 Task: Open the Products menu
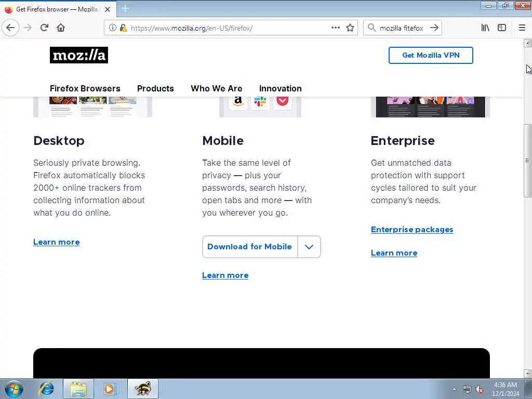tap(155, 88)
